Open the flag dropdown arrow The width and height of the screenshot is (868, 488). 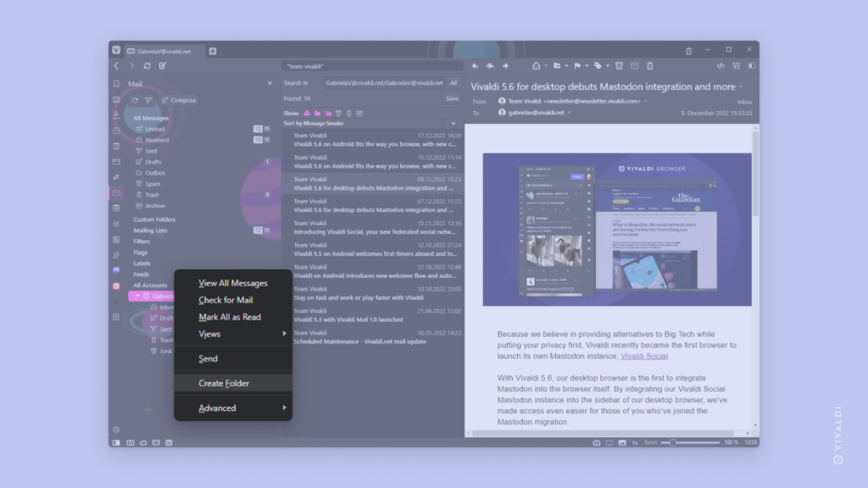(587, 66)
